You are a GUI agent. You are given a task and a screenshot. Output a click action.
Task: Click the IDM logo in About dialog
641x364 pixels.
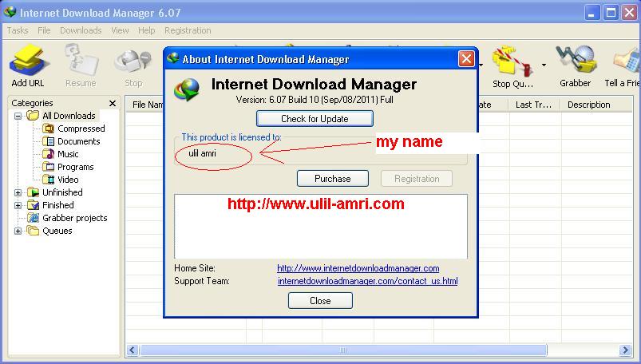tap(187, 89)
